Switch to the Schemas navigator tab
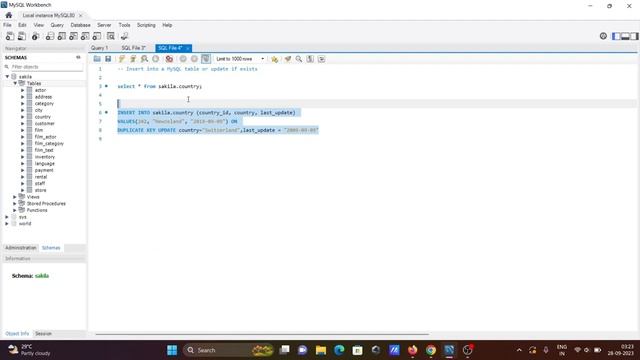 coord(51,248)
